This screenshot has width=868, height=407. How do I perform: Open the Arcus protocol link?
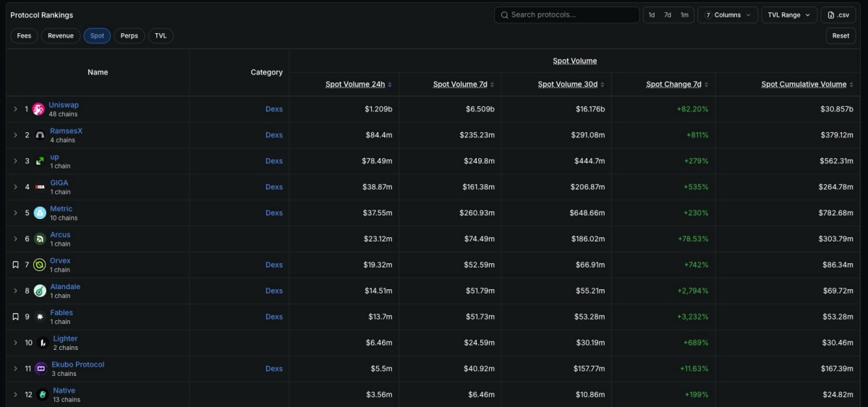[60, 235]
